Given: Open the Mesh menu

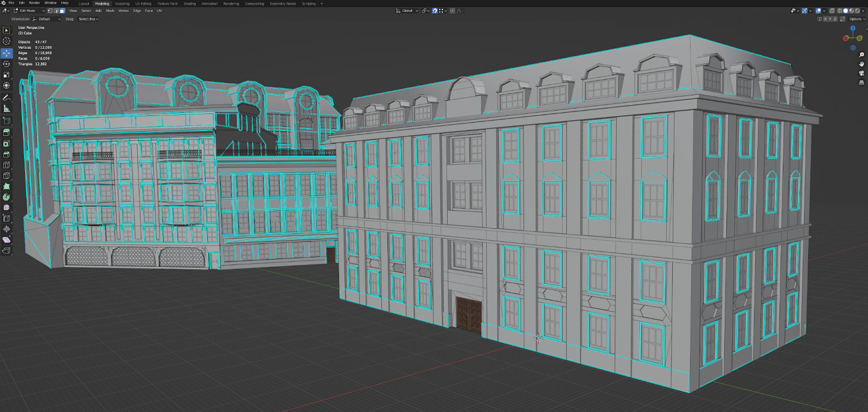Looking at the screenshot, I should (110, 11).
